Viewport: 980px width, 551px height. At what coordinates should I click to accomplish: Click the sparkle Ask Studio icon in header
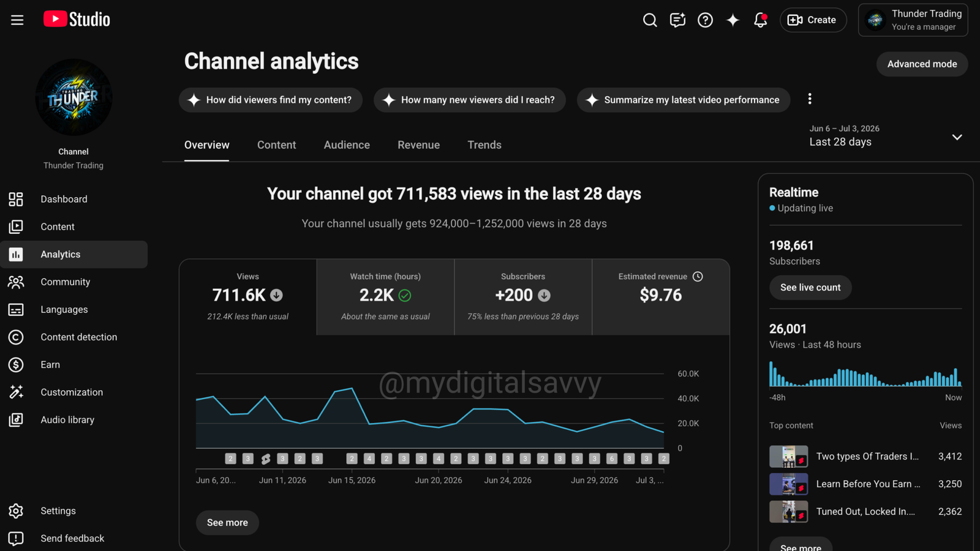click(733, 20)
